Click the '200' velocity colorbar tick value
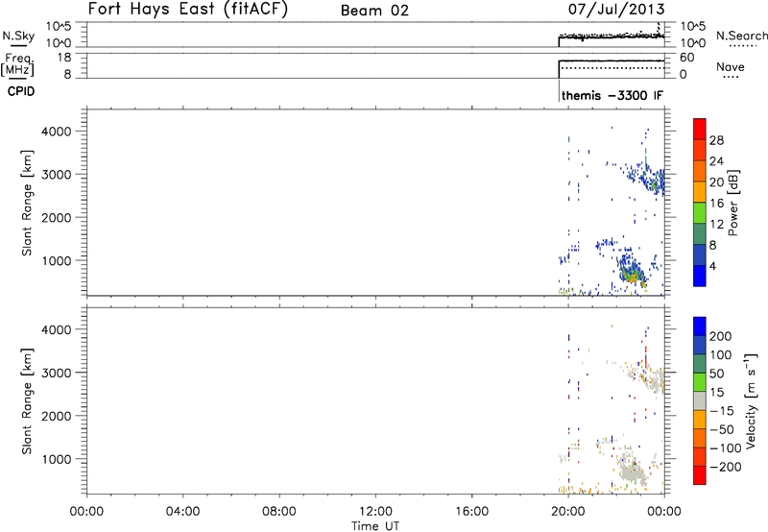Image resolution: width=768 pixels, height=532 pixels. [x=721, y=336]
